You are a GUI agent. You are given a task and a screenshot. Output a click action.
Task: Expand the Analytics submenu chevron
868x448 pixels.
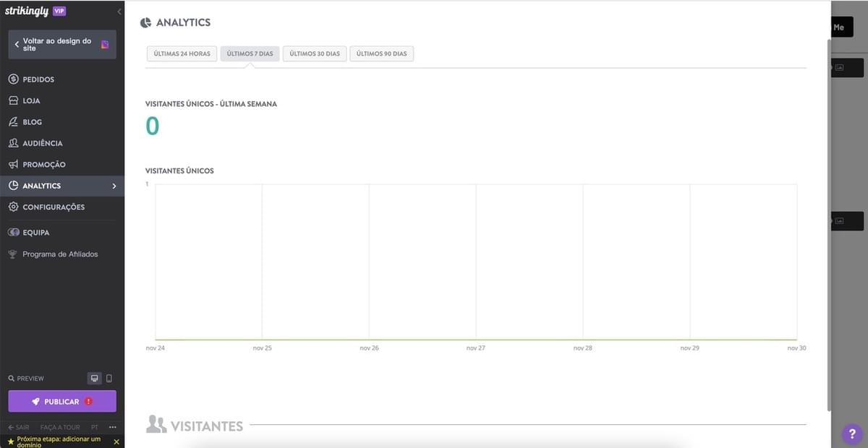point(114,186)
